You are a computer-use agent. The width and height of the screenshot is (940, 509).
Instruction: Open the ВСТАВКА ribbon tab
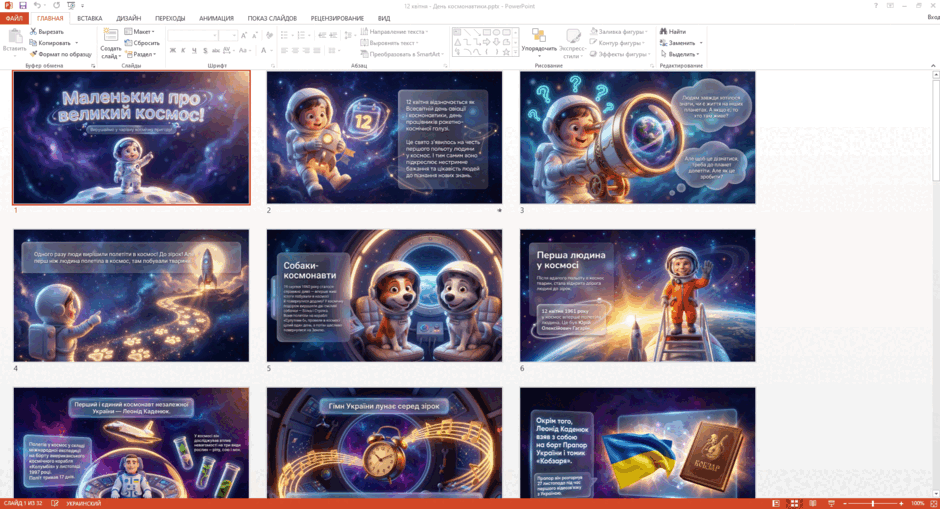coord(89,19)
